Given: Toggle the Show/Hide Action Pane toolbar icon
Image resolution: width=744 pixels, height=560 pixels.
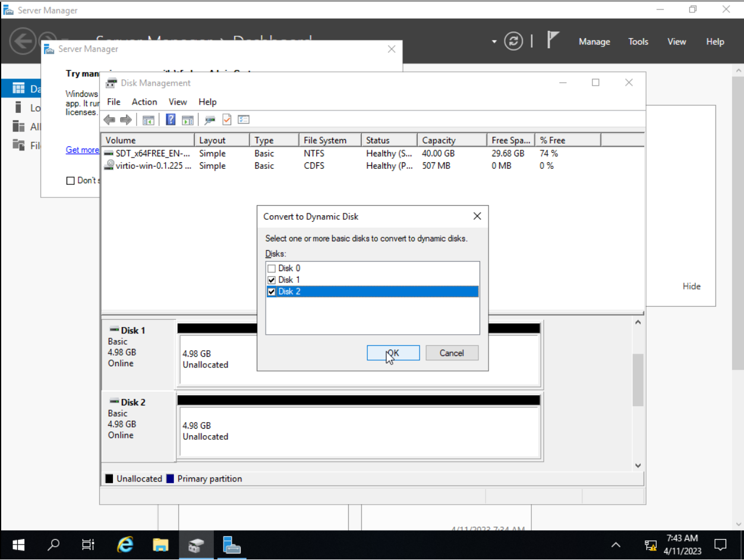Looking at the screenshot, I should [x=188, y=120].
